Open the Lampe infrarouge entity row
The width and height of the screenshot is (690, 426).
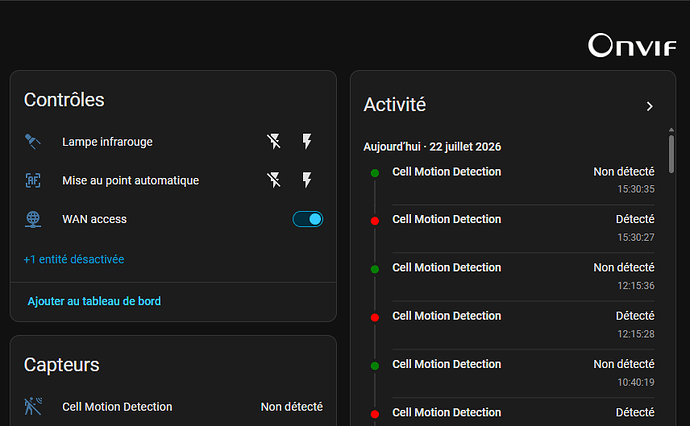173,142
